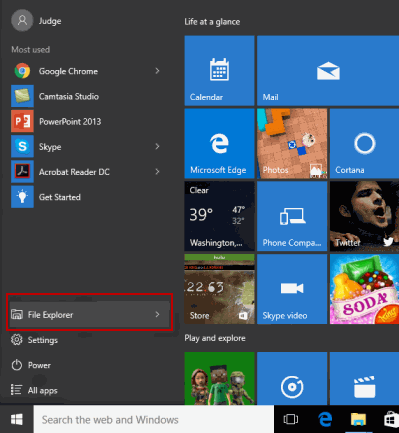Open the Mail tile

[328, 71]
